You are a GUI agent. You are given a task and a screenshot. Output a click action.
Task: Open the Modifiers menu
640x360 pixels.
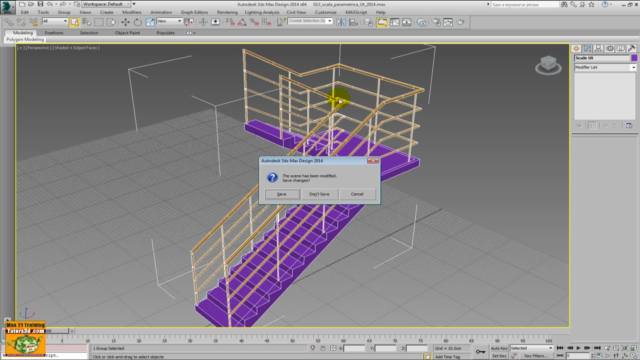click(131, 12)
